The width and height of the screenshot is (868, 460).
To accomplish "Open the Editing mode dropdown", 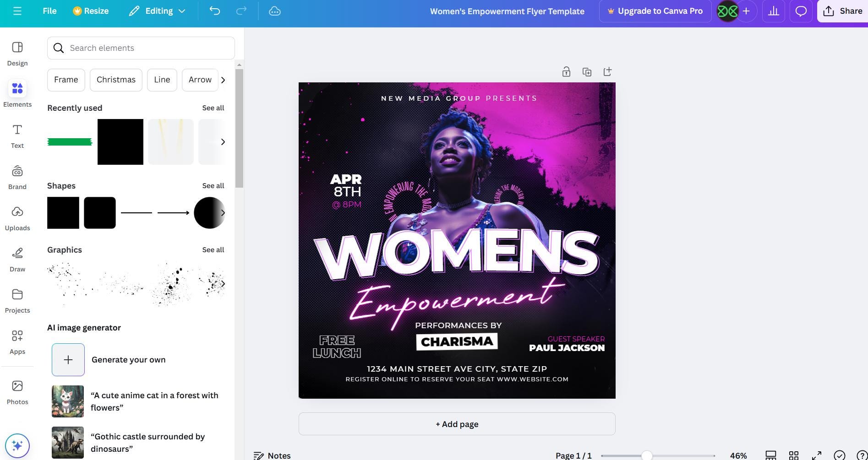I will 156,11.
